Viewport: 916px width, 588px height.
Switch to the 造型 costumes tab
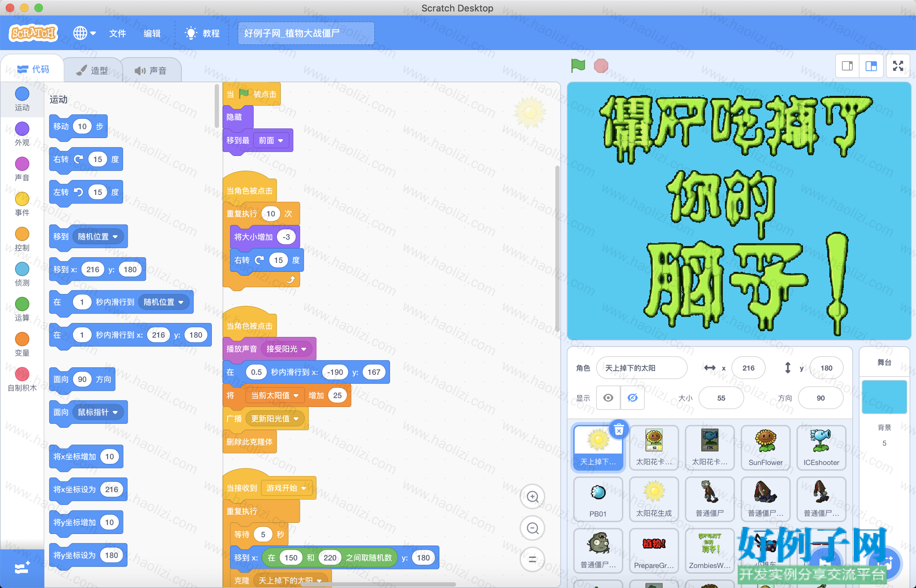click(92, 70)
